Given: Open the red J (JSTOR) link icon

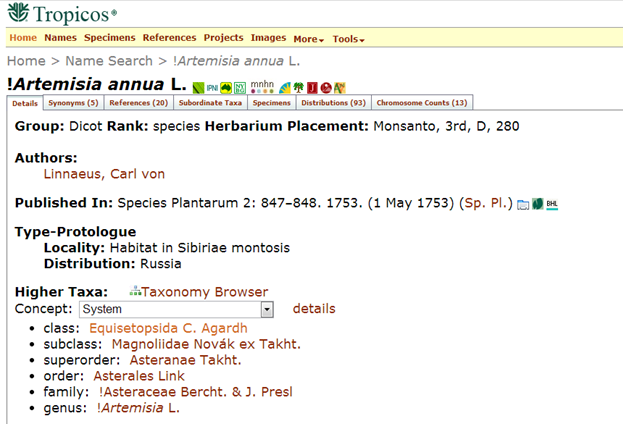Looking at the screenshot, I should (312, 87).
